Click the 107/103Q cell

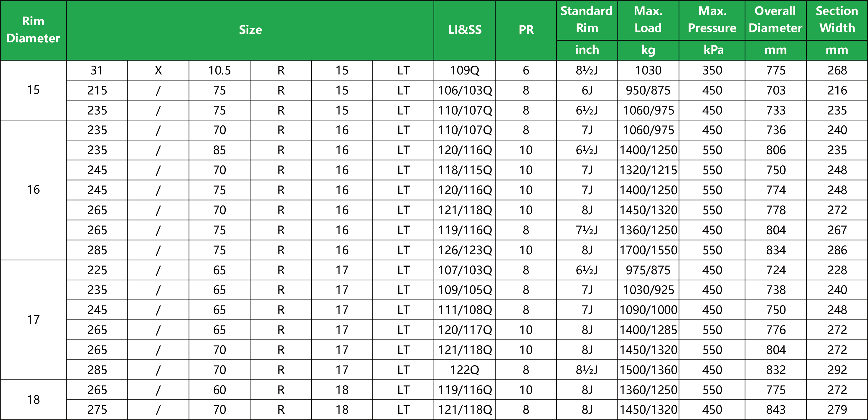point(465,270)
